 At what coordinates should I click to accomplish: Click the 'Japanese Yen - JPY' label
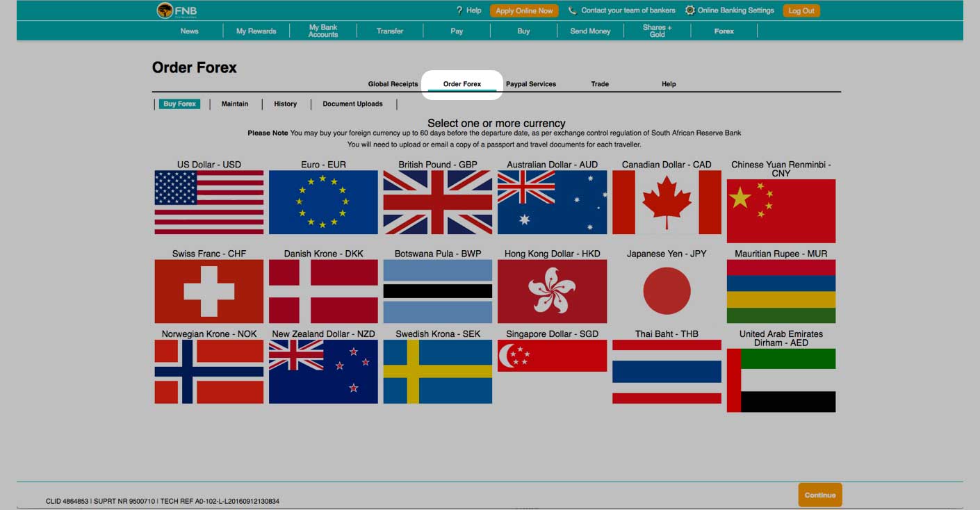point(667,254)
